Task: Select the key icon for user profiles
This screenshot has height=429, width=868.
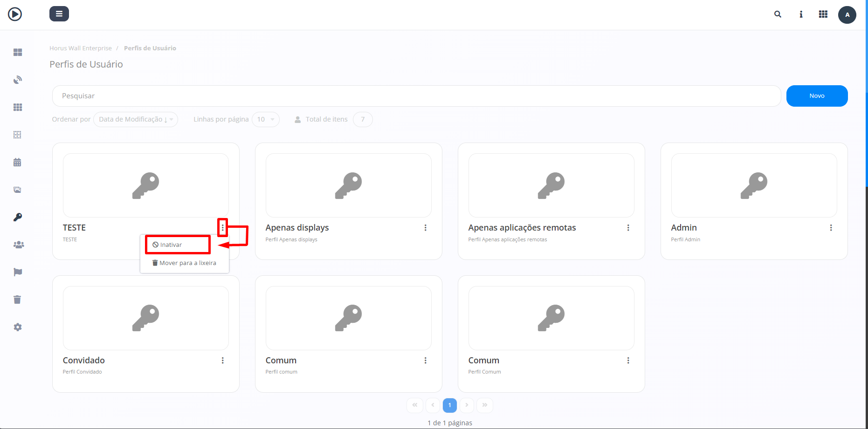Action: 18,217
